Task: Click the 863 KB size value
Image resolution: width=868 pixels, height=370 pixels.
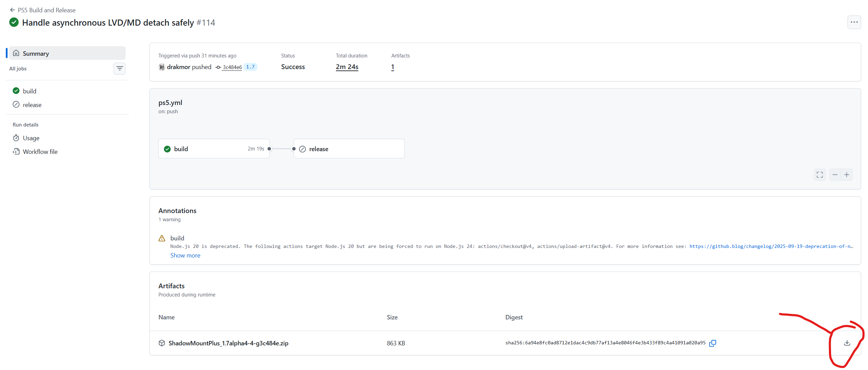Action: (396, 343)
